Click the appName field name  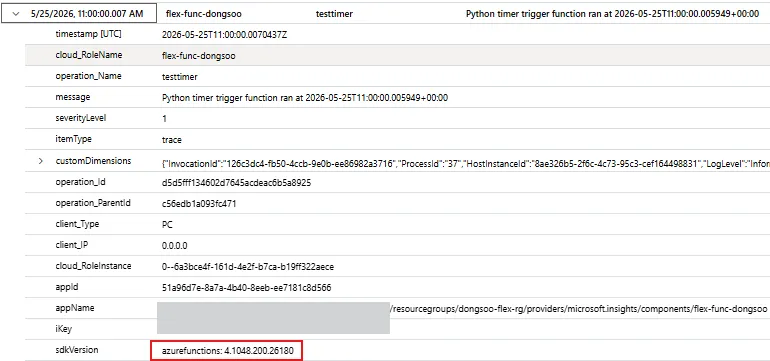[75, 308]
